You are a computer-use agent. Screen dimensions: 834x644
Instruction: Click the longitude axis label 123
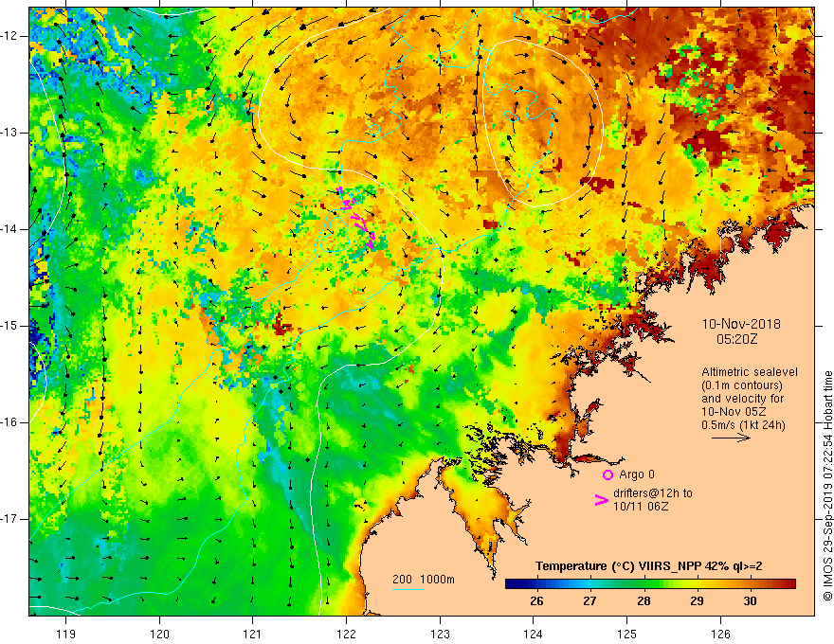click(440, 634)
